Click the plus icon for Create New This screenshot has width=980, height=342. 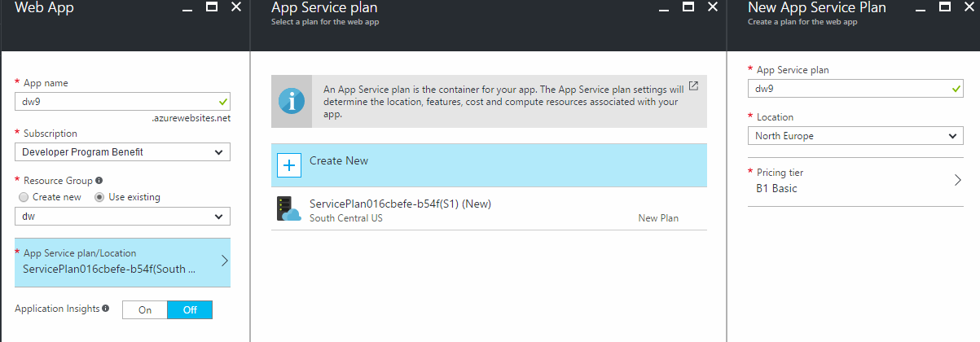tap(289, 165)
